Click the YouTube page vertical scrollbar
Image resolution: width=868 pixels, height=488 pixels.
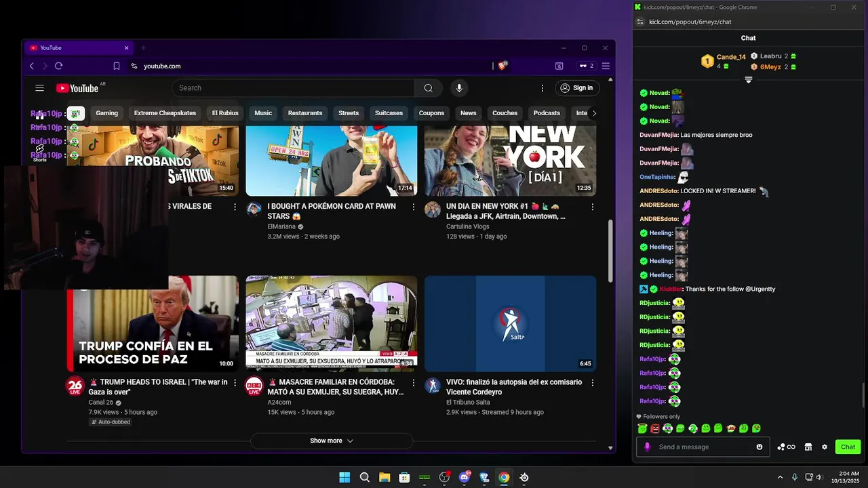[610, 251]
